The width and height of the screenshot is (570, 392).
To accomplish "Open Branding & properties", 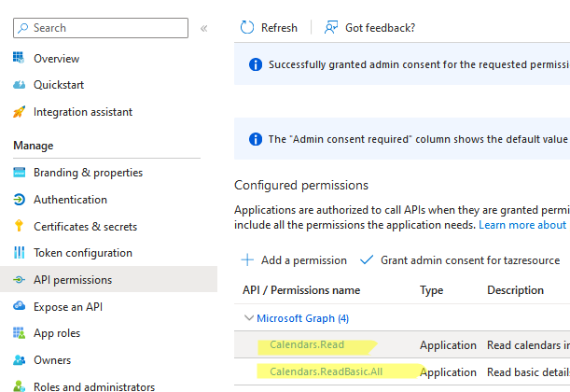I will pyautogui.click(x=89, y=173).
